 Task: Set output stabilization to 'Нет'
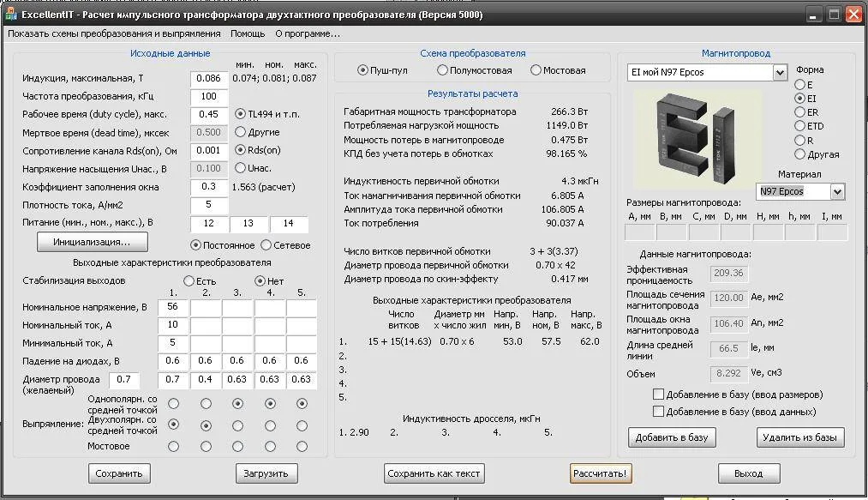tap(260, 281)
